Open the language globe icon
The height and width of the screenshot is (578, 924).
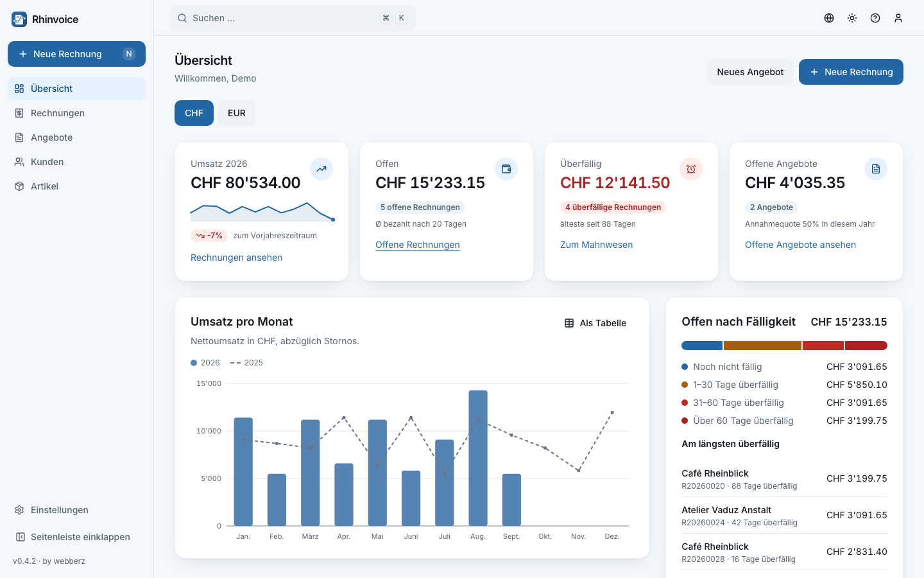[829, 18]
